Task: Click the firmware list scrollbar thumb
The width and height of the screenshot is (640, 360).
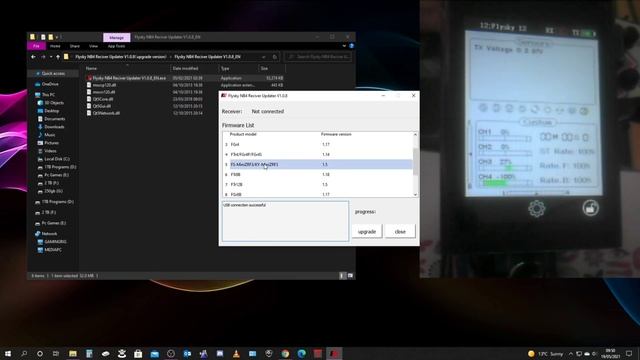Action: pyautogui.click(x=416, y=162)
